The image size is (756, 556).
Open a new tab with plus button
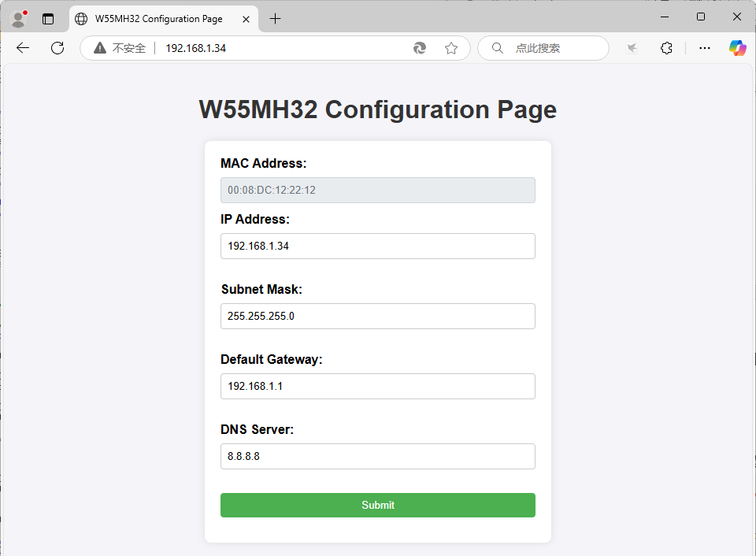click(275, 19)
